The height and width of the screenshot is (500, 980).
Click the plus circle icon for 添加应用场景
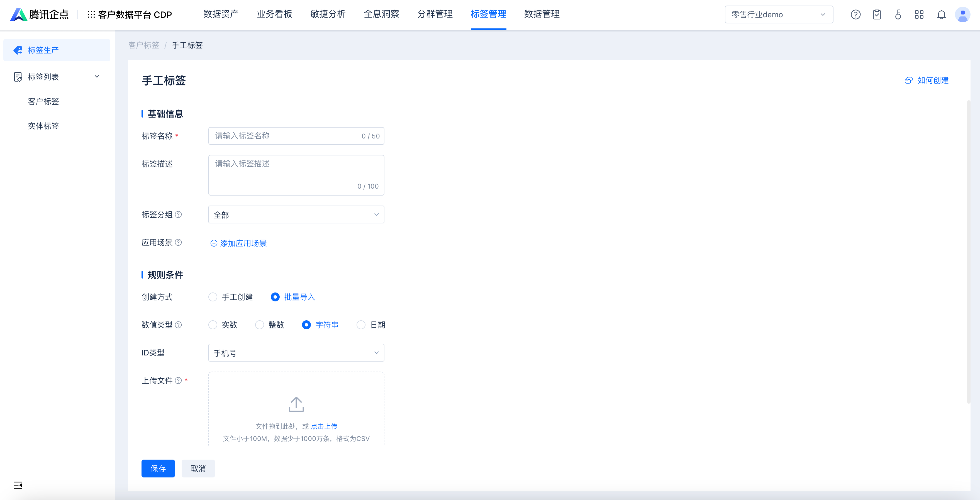point(214,243)
